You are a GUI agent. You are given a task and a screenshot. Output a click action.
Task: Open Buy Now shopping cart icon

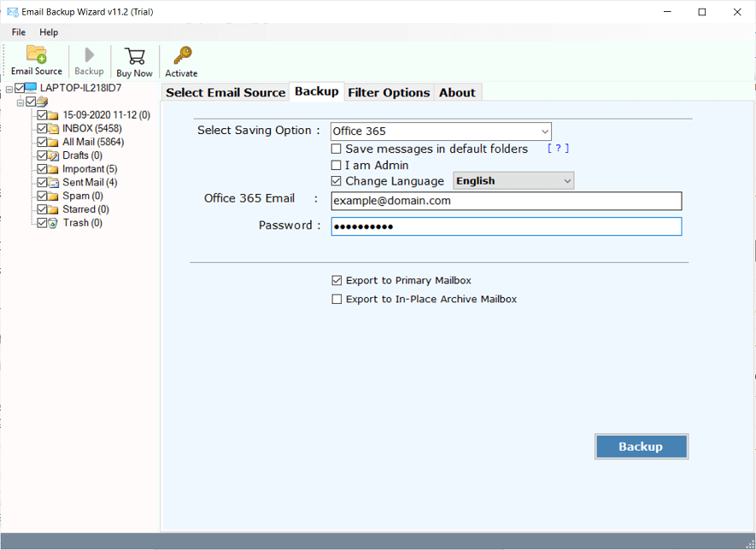pos(134,56)
